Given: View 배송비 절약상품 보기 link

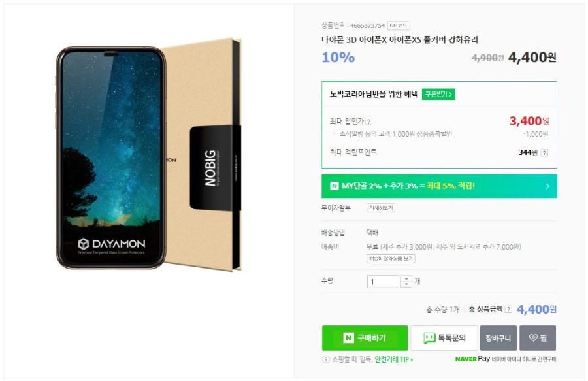Looking at the screenshot, I should click(391, 259).
